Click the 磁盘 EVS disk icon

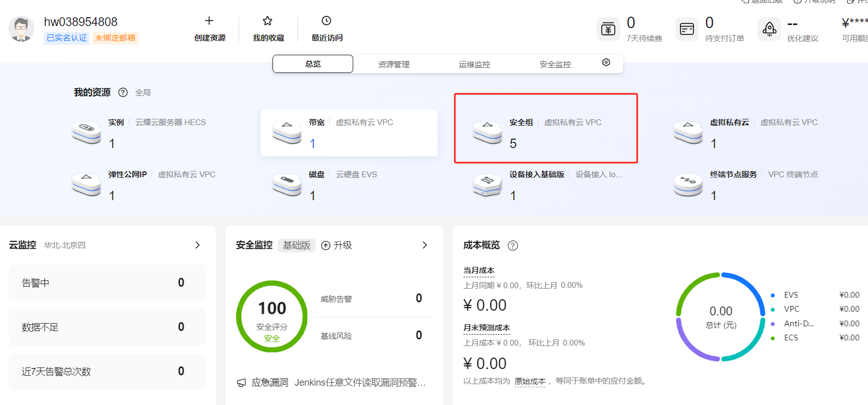287,185
